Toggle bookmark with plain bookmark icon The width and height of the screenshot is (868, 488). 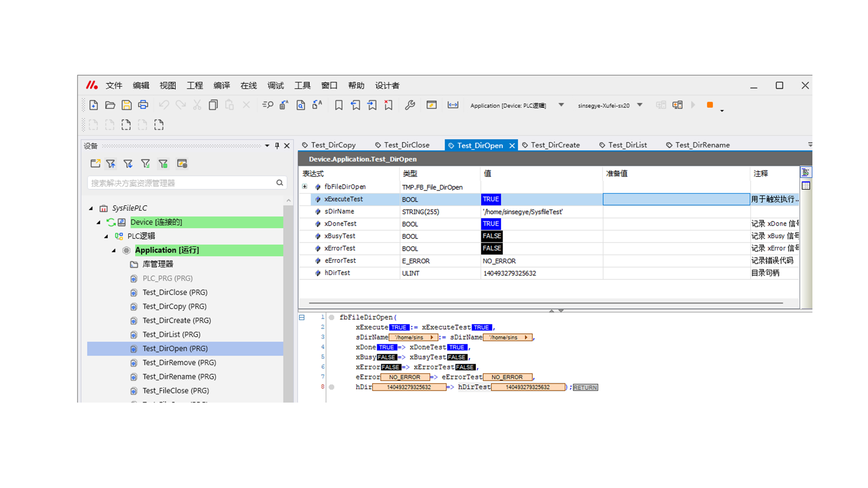[339, 105]
